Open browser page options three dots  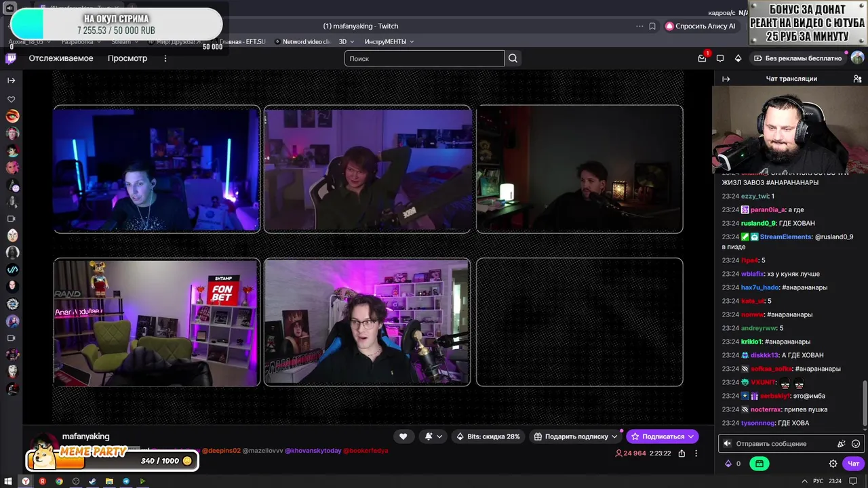click(639, 26)
